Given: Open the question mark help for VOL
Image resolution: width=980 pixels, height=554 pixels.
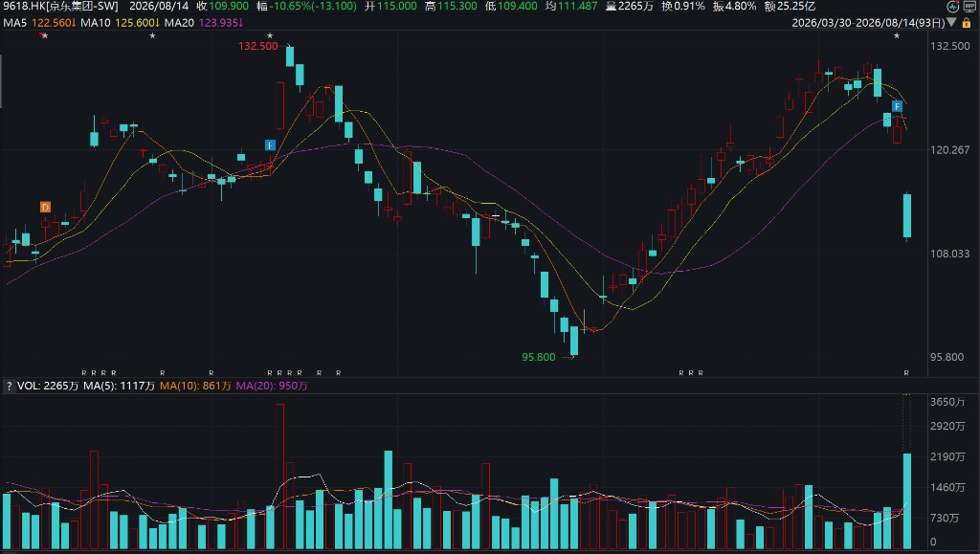Looking at the screenshot, I should 9,386.
